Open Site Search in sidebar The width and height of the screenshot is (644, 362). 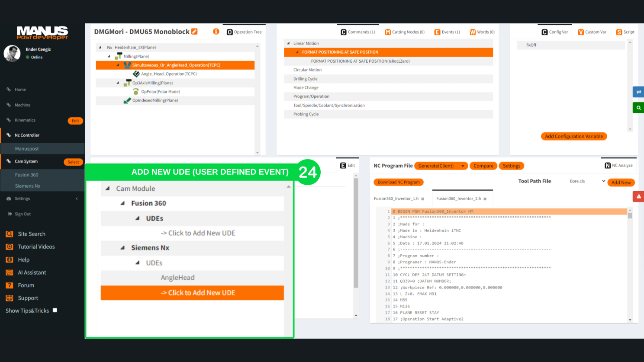tap(31, 234)
